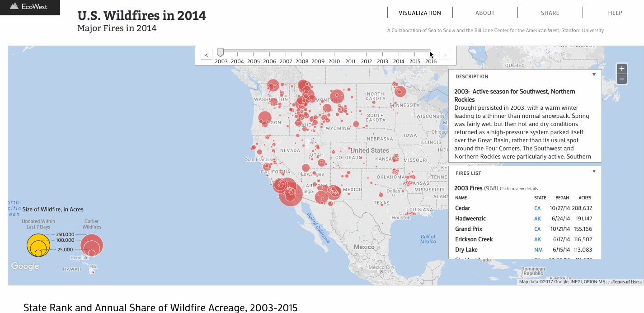Click the EcoWest logo
Viewport: 644px width, 313px height.
click(x=29, y=7)
